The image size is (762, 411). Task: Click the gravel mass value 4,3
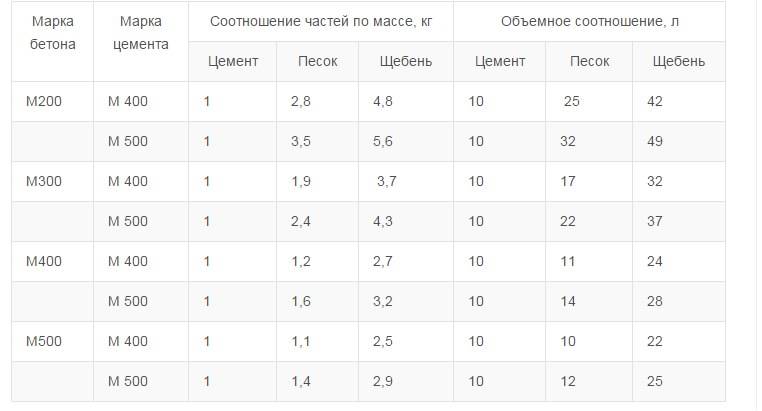383,222
